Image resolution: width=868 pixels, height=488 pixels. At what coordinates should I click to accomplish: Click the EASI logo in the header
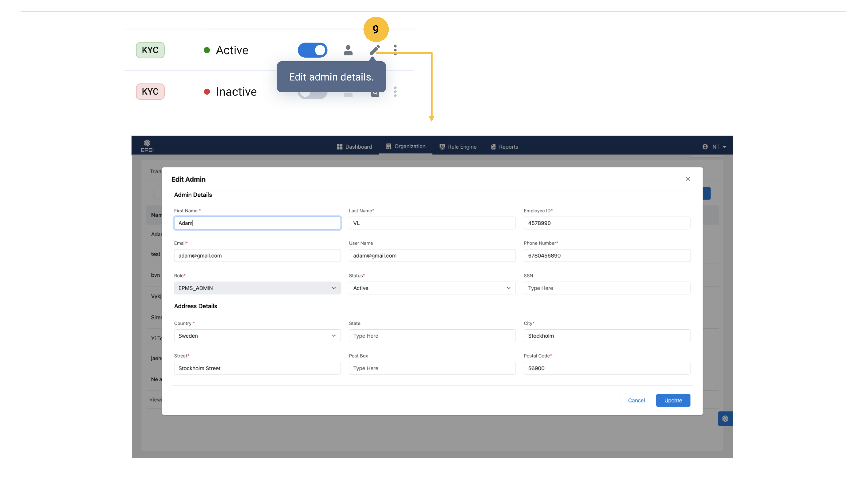tap(147, 145)
